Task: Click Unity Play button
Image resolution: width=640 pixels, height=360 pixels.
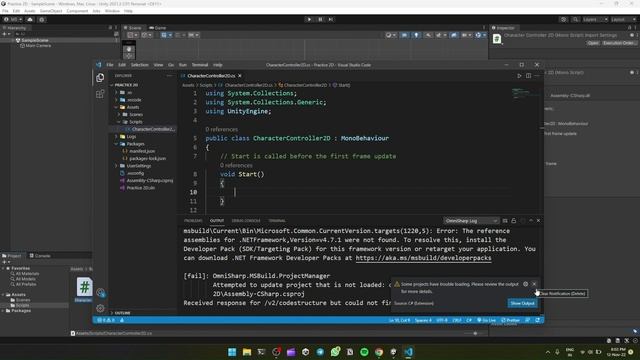Action: tap(309, 19)
